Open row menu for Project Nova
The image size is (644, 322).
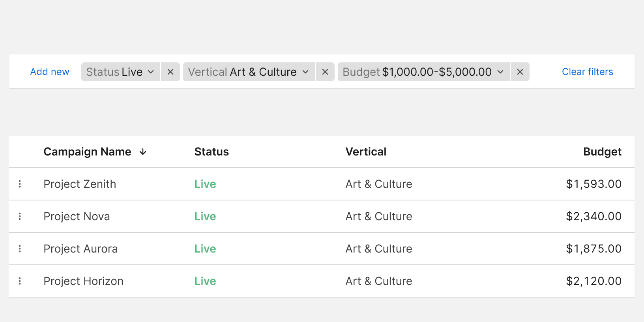click(20, 216)
